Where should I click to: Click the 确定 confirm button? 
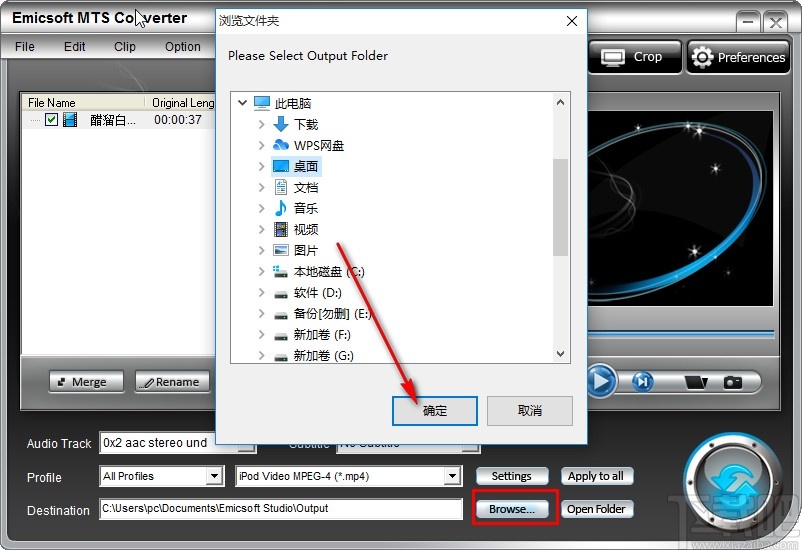(435, 410)
